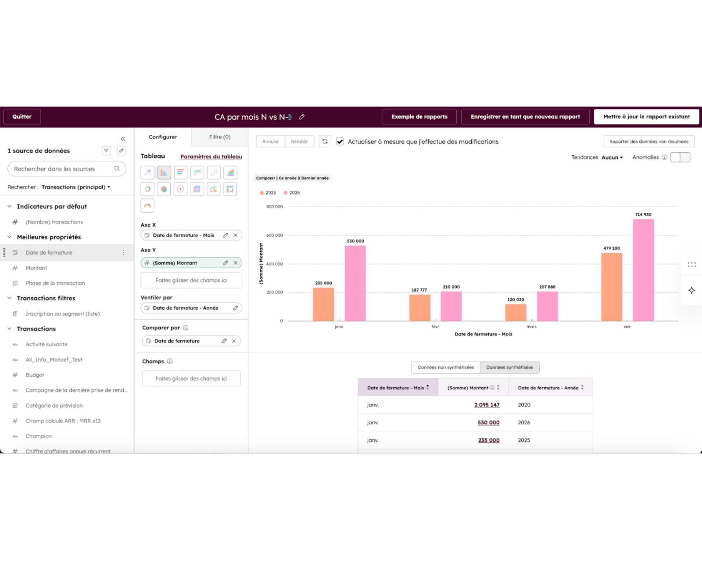
Task: Click the refresh chart icon
Action: coord(325,142)
